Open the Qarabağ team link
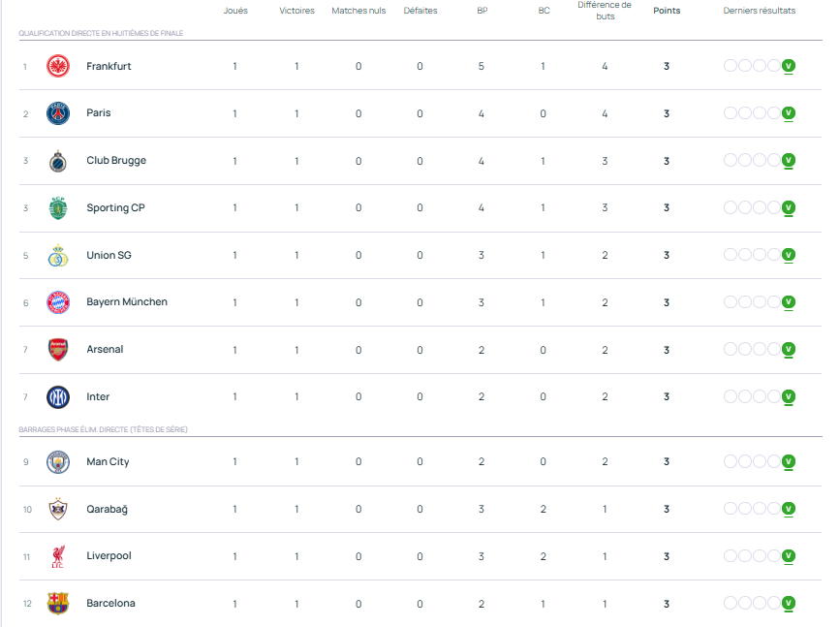Image resolution: width=840 pixels, height=627 pixels. click(x=107, y=509)
